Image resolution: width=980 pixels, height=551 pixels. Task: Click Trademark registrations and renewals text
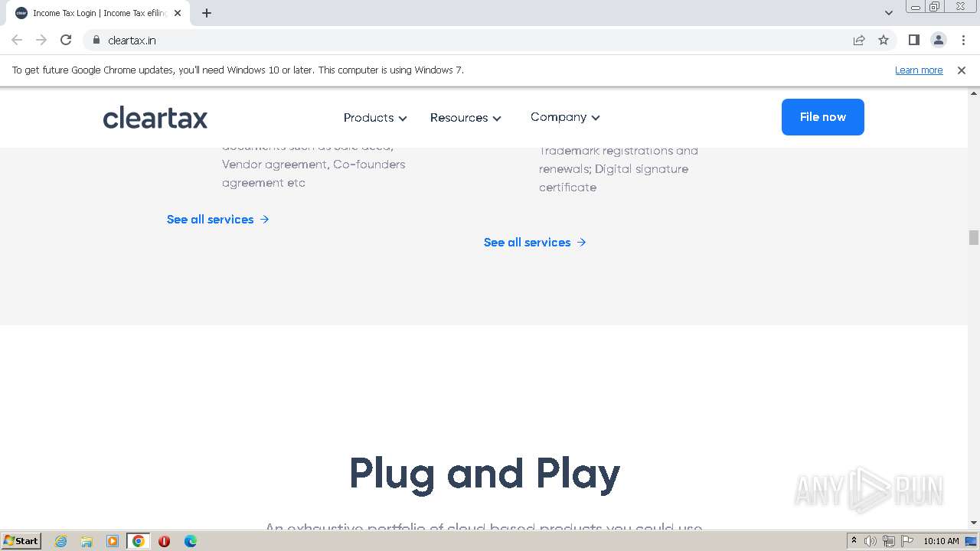(x=619, y=160)
